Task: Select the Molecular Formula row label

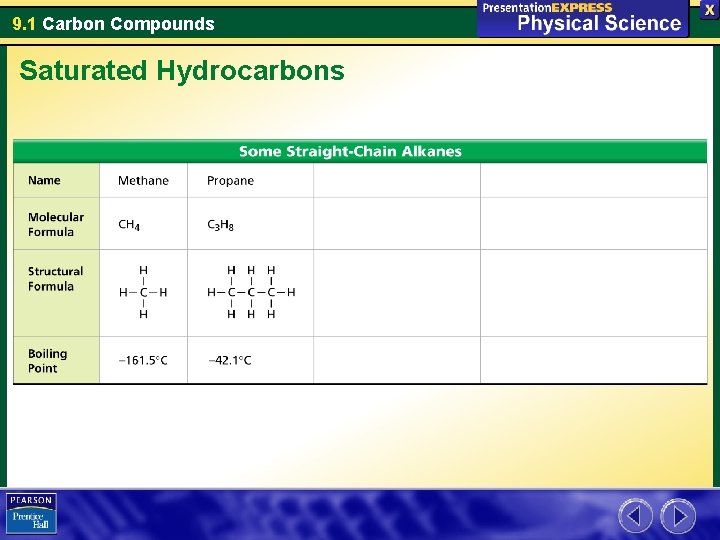Action: 56,224
